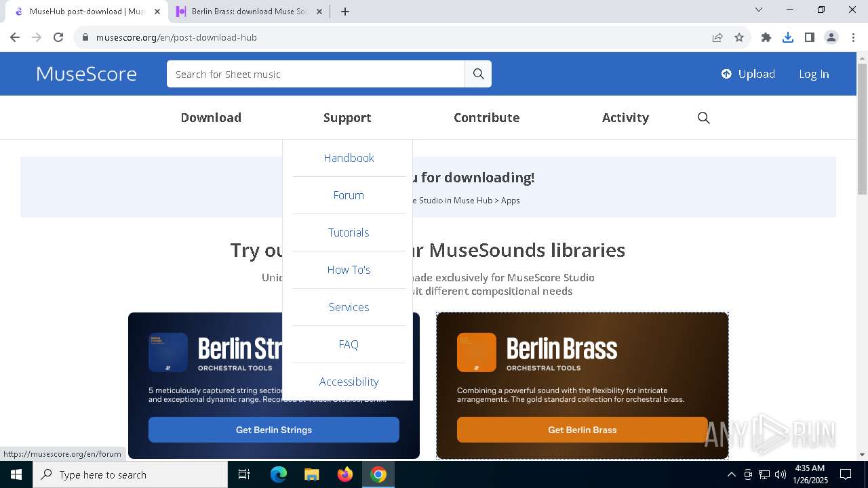The width and height of the screenshot is (868, 488).
Task: Click the share page icon
Action: 717,37
